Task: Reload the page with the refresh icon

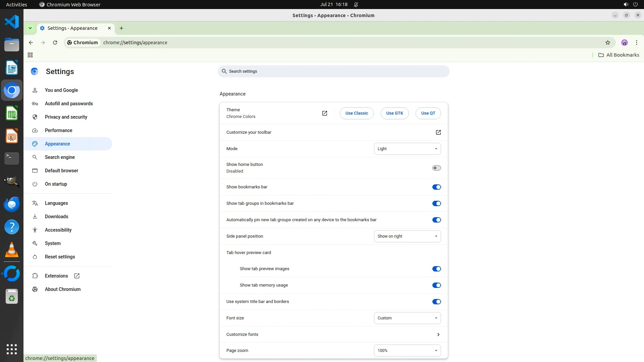Action: click(55, 43)
